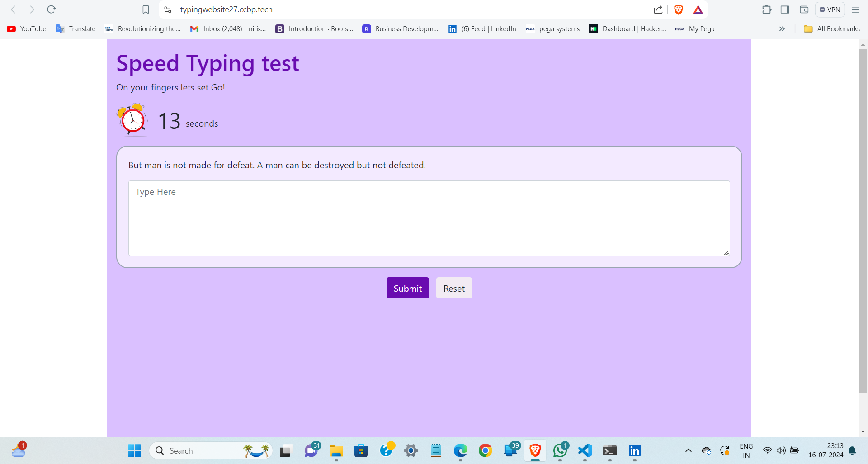Screen dimensions: 868x464
Task: Click the quote text to type
Action: (x=277, y=165)
